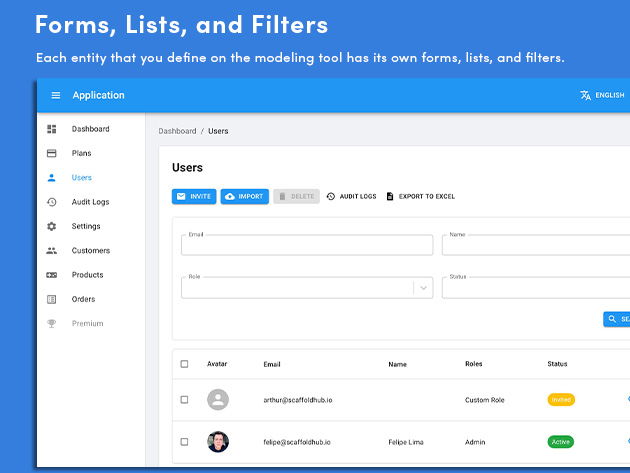Click the gray default avatar for arthur
Image resolution: width=630 pixels, height=473 pixels.
(218, 399)
